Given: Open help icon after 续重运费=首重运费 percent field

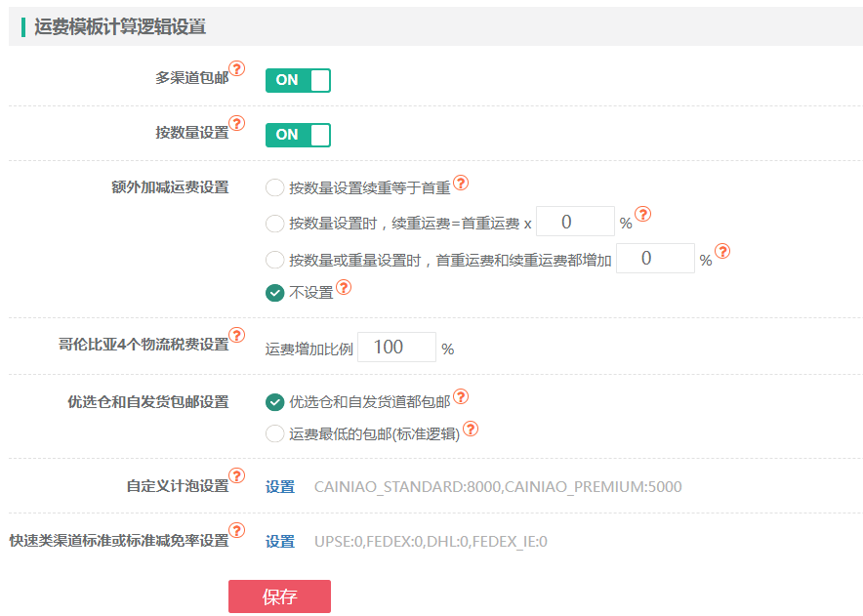Looking at the screenshot, I should (x=642, y=214).
